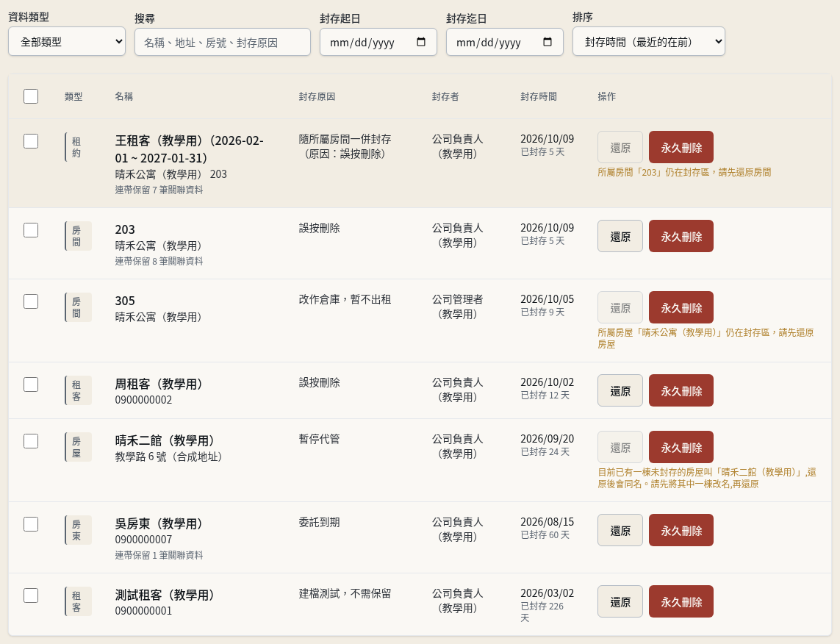This screenshot has width=840, height=644.
Task: Toggle the select-all checkbox in table header
Action: [31, 96]
